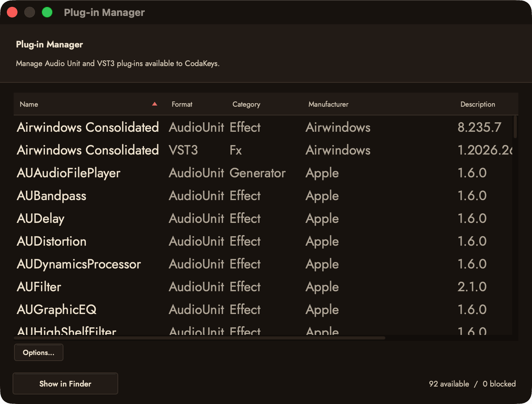The image size is (532, 404).
Task: Select the Airwindows Consolidated AudioUnit row
Action: pyautogui.click(x=263, y=127)
